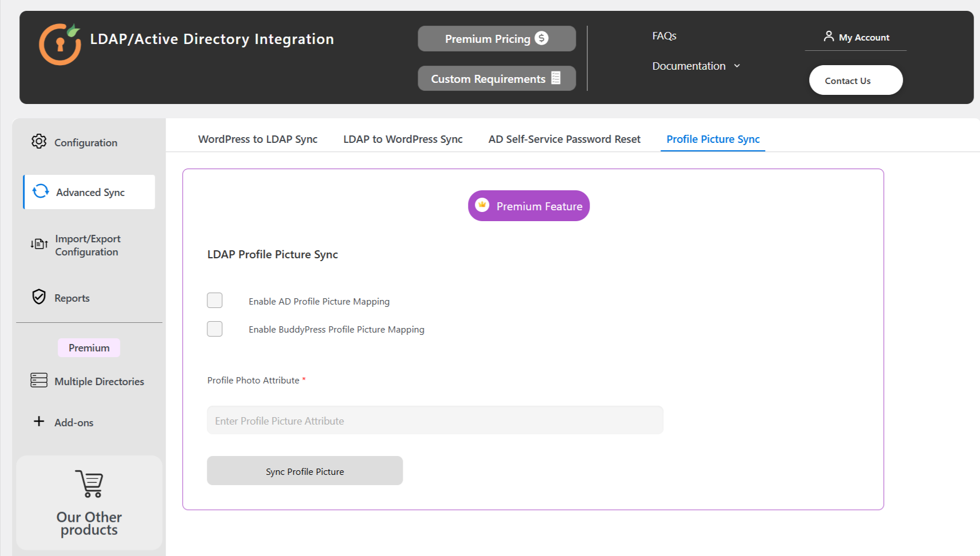The image size is (980, 556).
Task: Open the AD Self-Service Password Reset tab
Action: click(x=564, y=139)
